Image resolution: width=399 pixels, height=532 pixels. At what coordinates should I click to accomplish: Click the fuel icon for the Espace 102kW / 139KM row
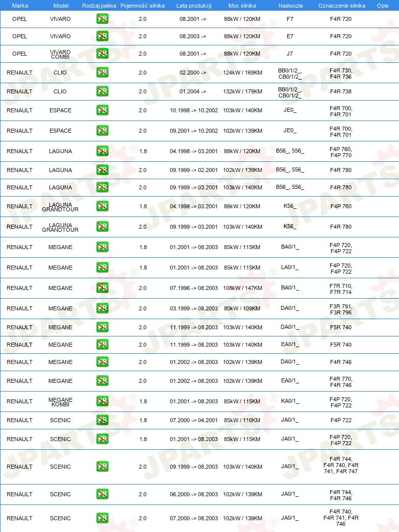click(103, 131)
